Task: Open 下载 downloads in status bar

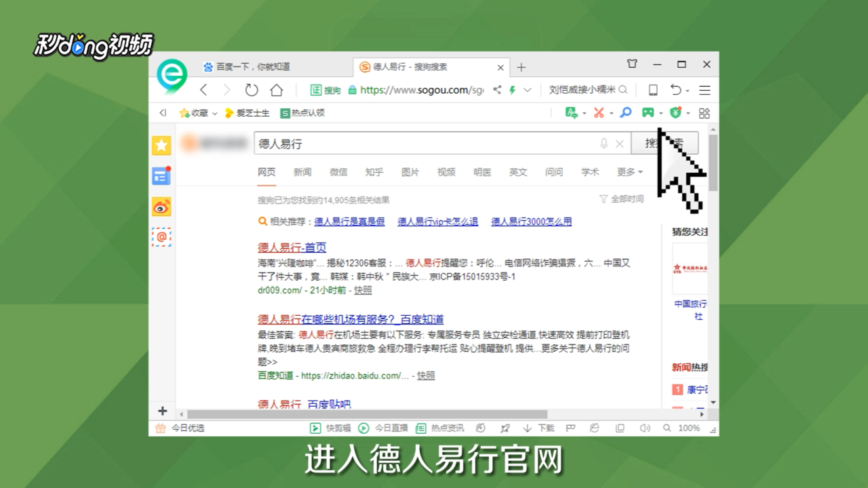Action: pos(538,428)
